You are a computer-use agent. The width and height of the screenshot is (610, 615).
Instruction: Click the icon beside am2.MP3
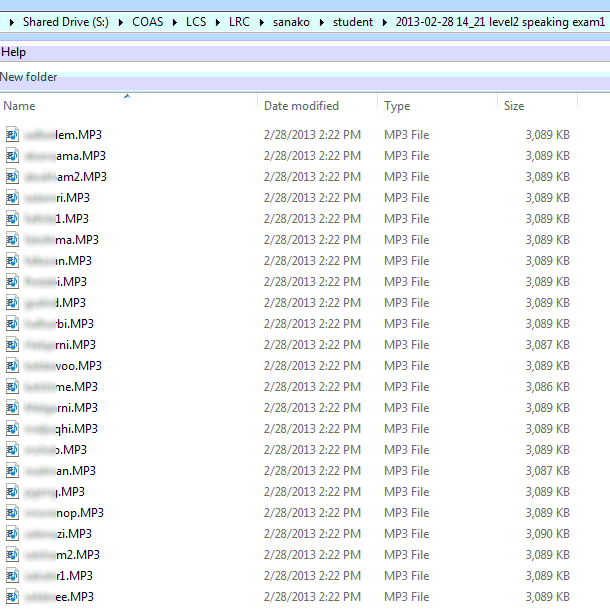point(12,177)
